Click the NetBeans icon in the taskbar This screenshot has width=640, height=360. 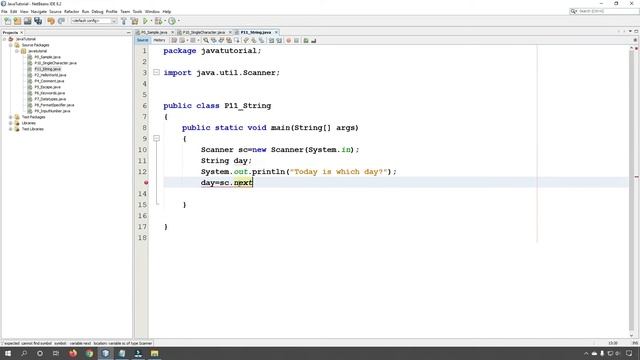tap(105, 353)
